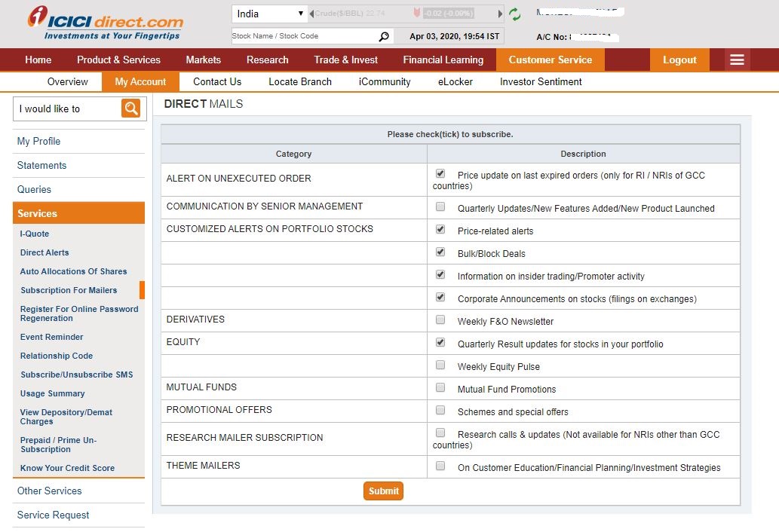This screenshot has width=779, height=532.
Task: Open Contact Us tab
Action: click(x=217, y=81)
